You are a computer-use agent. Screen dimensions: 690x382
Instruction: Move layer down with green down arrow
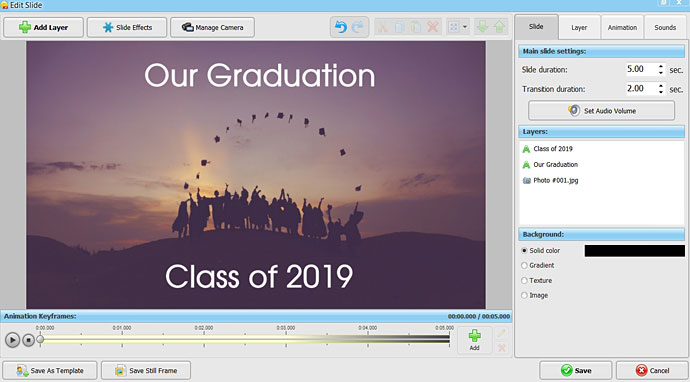(482, 27)
